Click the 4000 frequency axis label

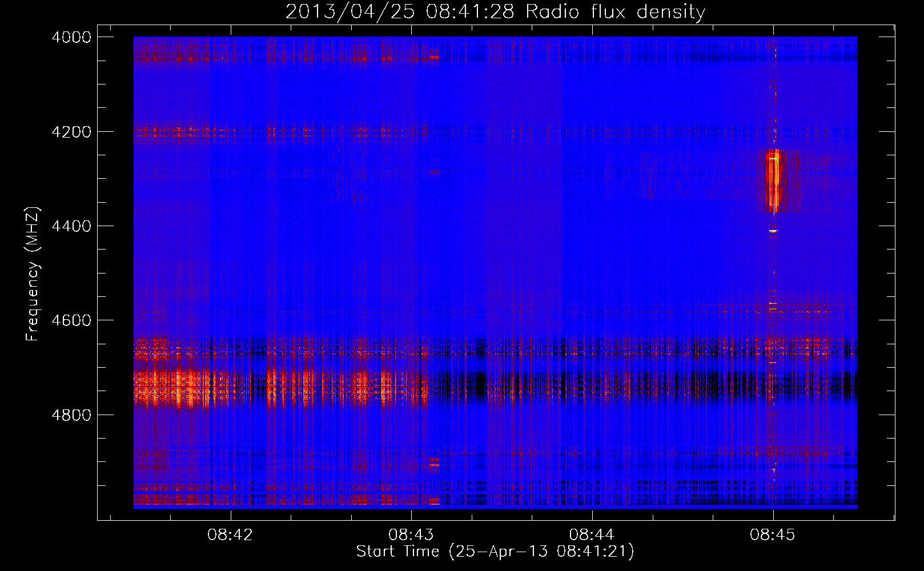[71, 37]
